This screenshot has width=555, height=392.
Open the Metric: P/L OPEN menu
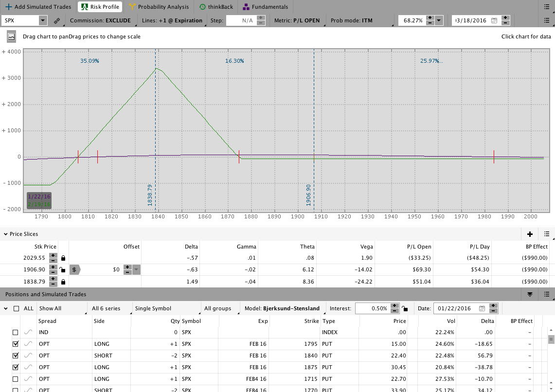297,20
